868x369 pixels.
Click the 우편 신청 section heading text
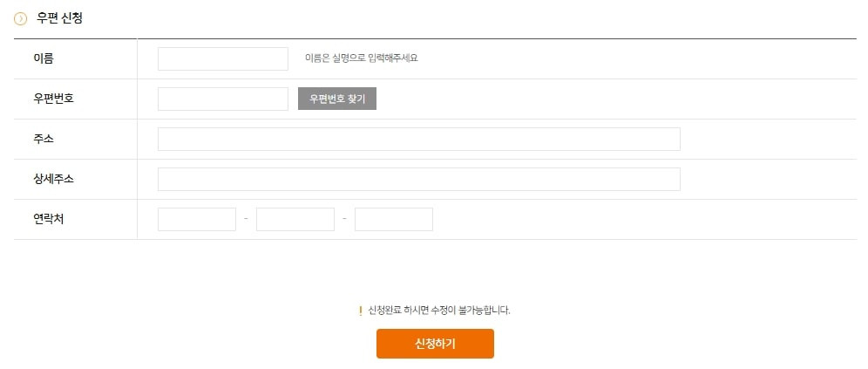60,18
